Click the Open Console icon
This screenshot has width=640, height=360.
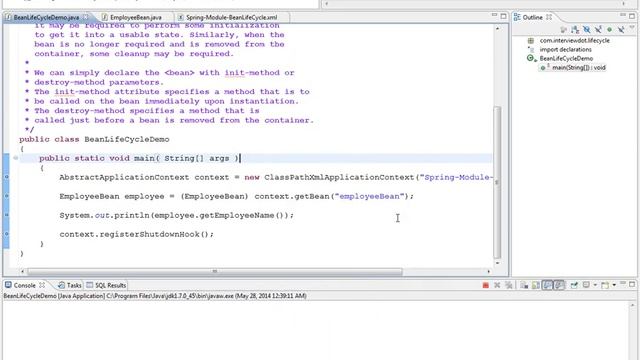tap(605, 285)
